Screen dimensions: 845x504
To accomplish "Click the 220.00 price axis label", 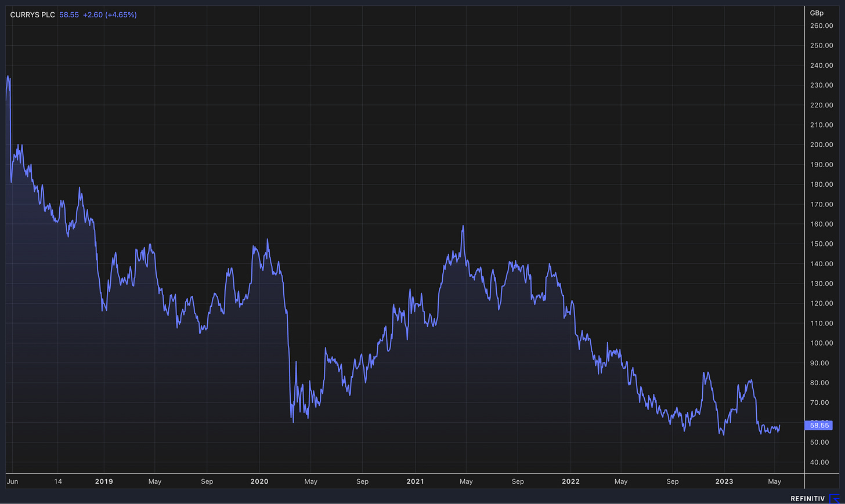I will (822, 105).
